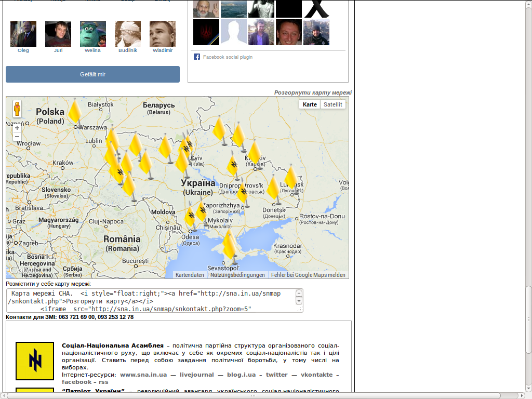Click the textarea scroll up arrow
The width and height of the screenshot is (532, 399).
point(299,293)
